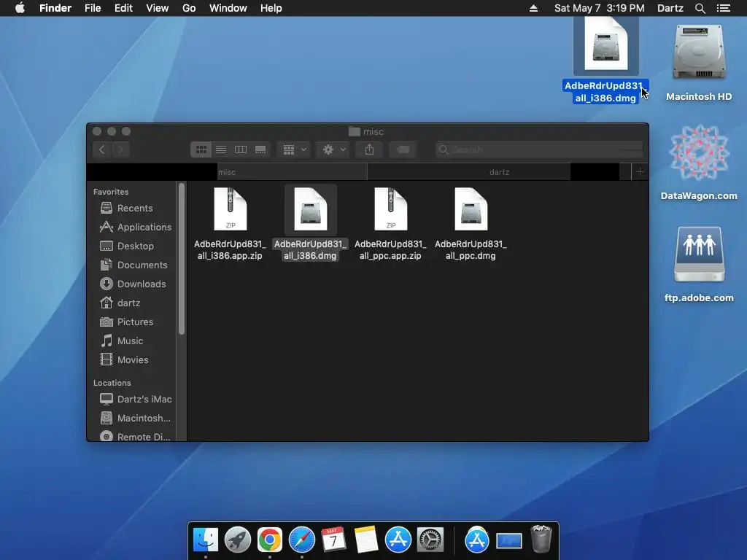Open Finder from the Dock

coord(206,540)
